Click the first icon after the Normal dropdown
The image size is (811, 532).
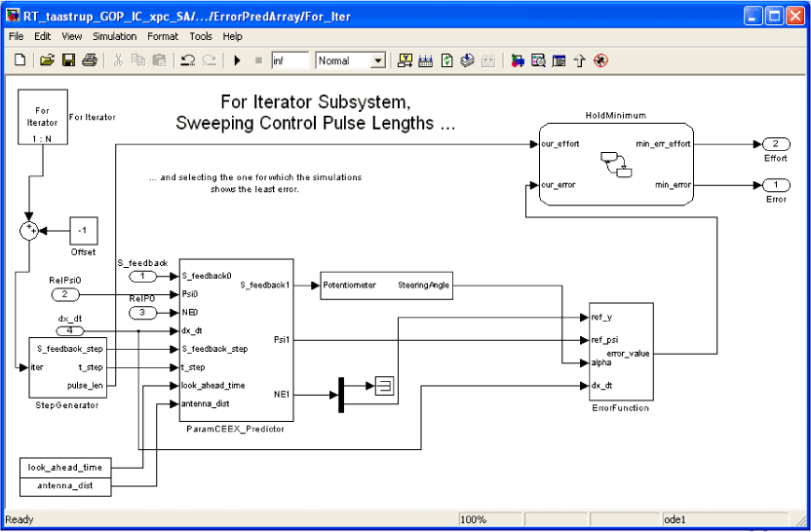[x=405, y=60]
